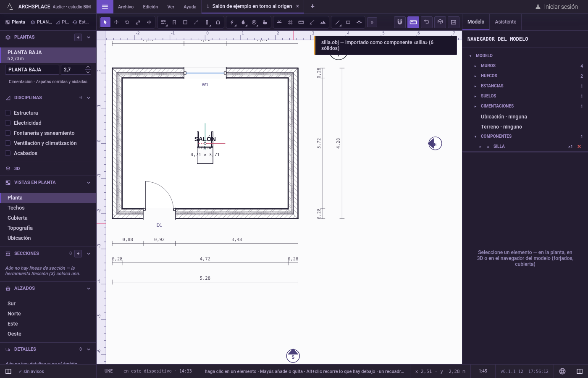
Task: Select the line drawing tool
Action: click(337, 22)
